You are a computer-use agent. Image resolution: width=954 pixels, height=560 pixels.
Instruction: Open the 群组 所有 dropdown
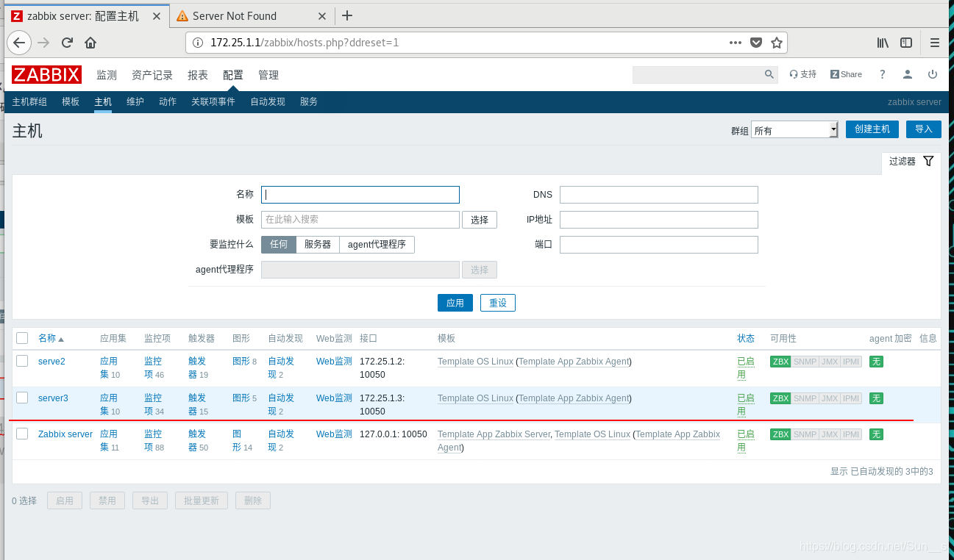pyautogui.click(x=794, y=130)
